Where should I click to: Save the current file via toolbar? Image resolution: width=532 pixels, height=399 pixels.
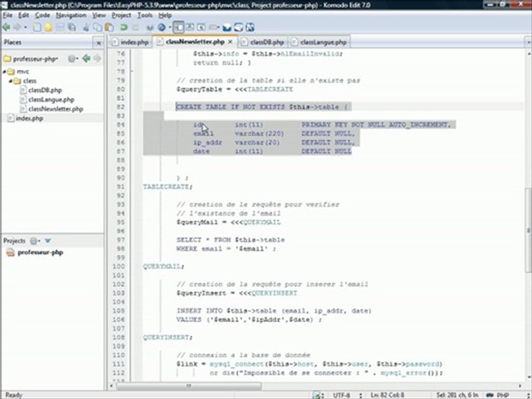pyautogui.click(x=60, y=27)
